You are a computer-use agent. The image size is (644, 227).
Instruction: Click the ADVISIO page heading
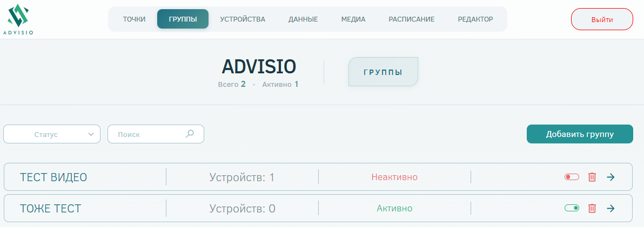pyautogui.click(x=259, y=67)
